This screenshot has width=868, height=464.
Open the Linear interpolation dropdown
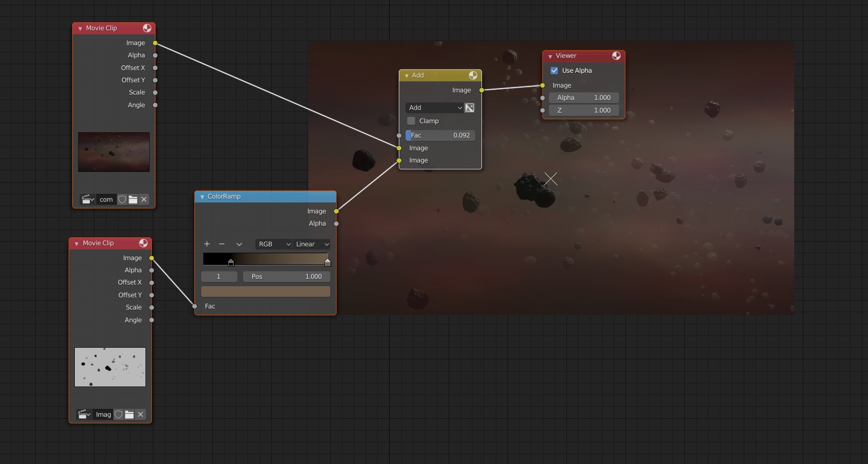312,244
